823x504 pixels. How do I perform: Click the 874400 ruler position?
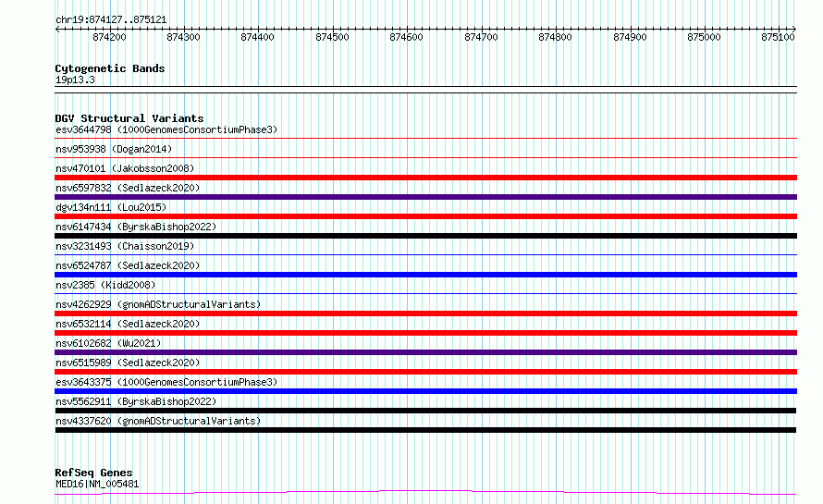(x=257, y=37)
